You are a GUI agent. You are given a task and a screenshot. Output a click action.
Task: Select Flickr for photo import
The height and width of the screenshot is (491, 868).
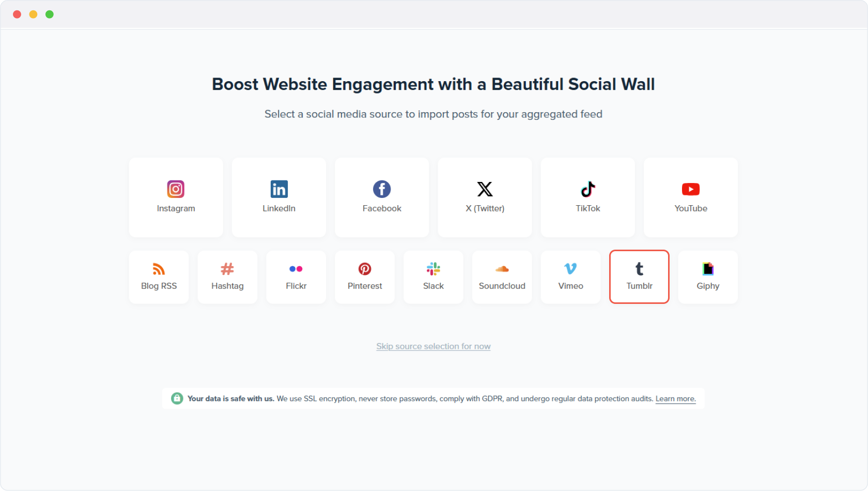coord(296,277)
